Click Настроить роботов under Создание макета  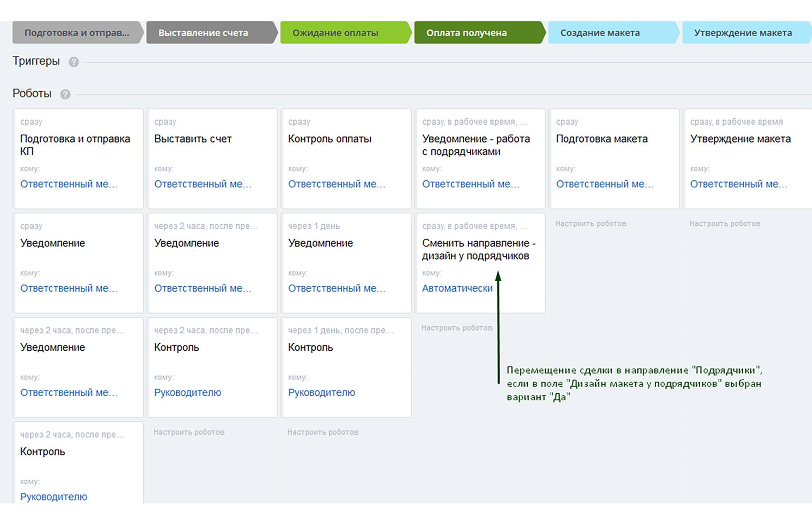[x=591, y=223]
